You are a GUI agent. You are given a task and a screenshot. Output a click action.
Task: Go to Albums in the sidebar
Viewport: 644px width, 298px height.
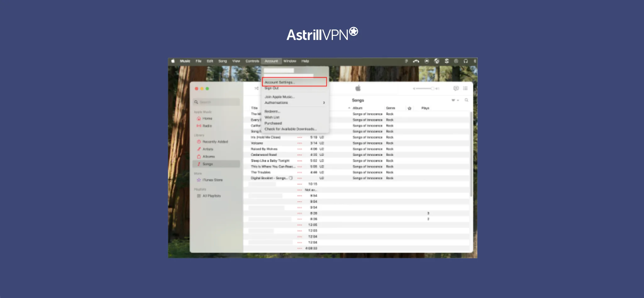point(208,157)
